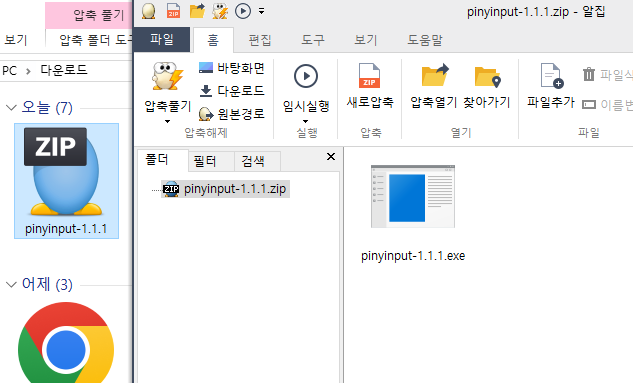Click the 압축풀기 extract icon
This screenshot has height=383, width=633.
click(x=168, y=77)
